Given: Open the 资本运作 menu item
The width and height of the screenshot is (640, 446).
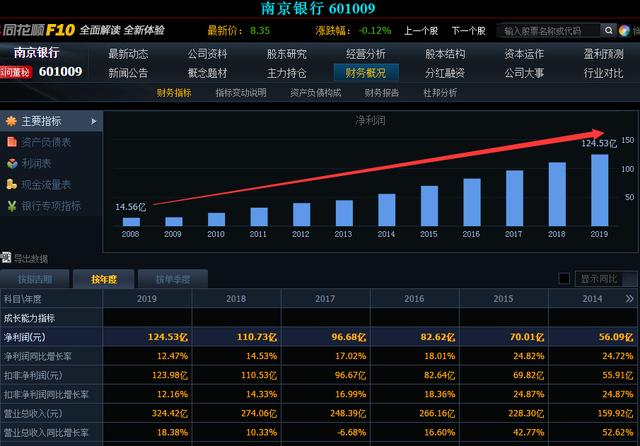Looking at the screenshot, I should coord(524,54).
